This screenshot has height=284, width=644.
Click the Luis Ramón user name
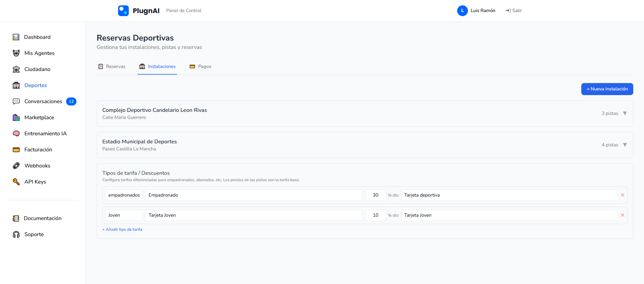483,11
